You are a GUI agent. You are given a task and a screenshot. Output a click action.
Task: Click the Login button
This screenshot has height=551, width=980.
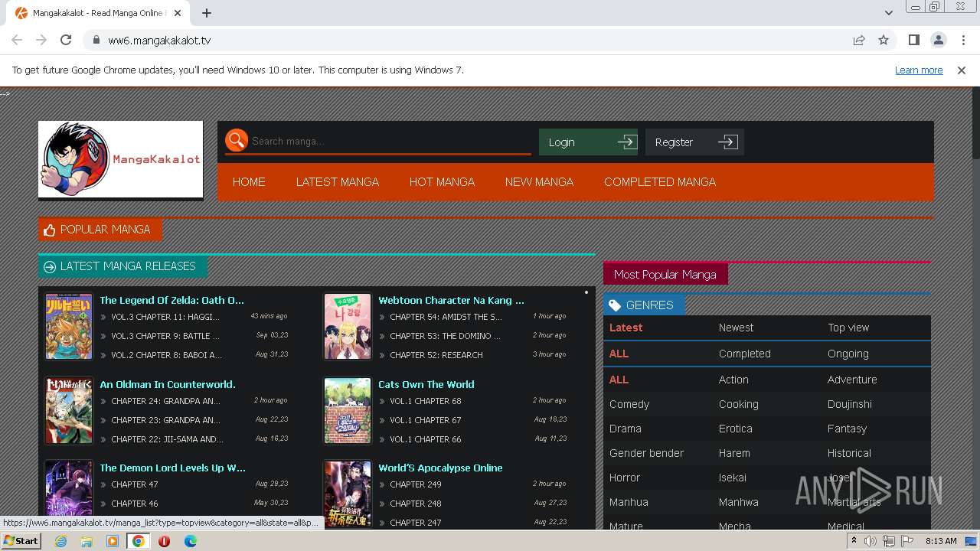[588, 142]
